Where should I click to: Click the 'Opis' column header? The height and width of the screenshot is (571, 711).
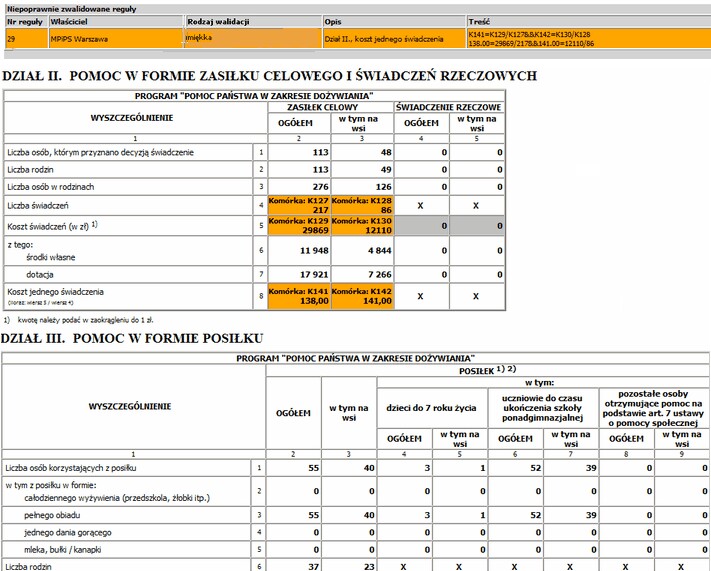393,21
